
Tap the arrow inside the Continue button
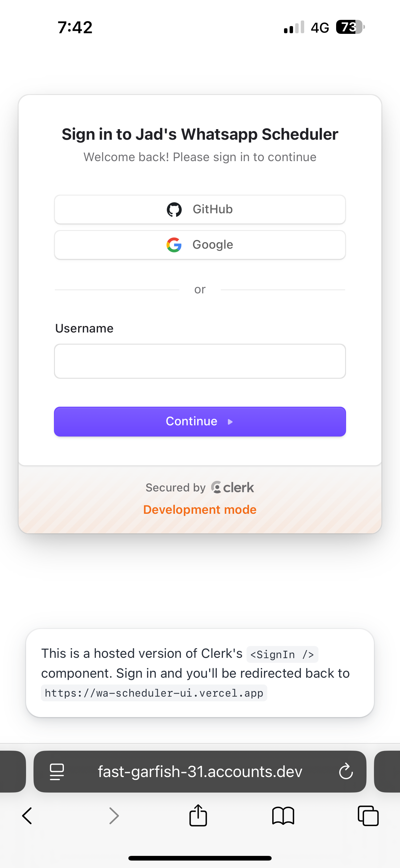pos(230,422)
